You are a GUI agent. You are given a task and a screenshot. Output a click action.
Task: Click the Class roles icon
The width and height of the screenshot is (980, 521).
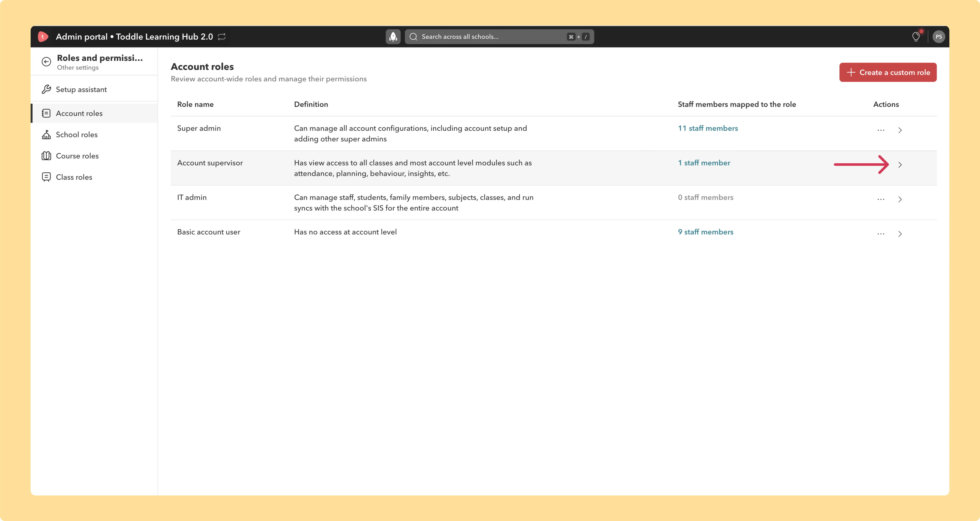point(46,177)
